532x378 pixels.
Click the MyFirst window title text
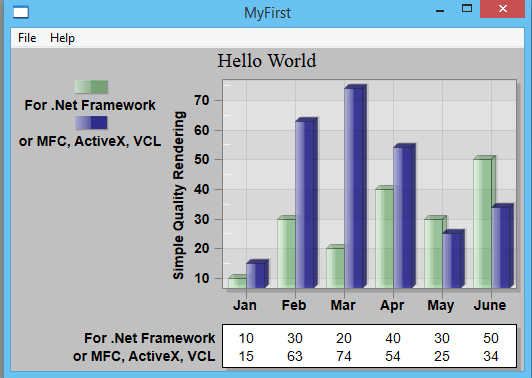(x=267, y=13)
